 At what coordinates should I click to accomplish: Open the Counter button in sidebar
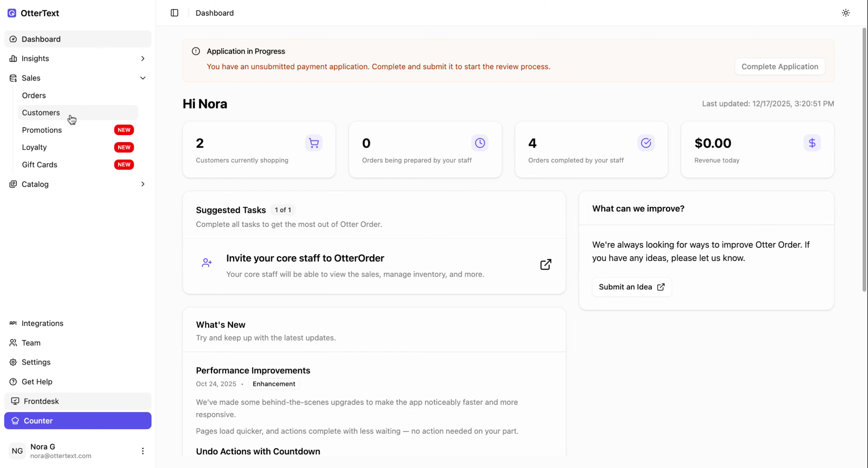78,421
